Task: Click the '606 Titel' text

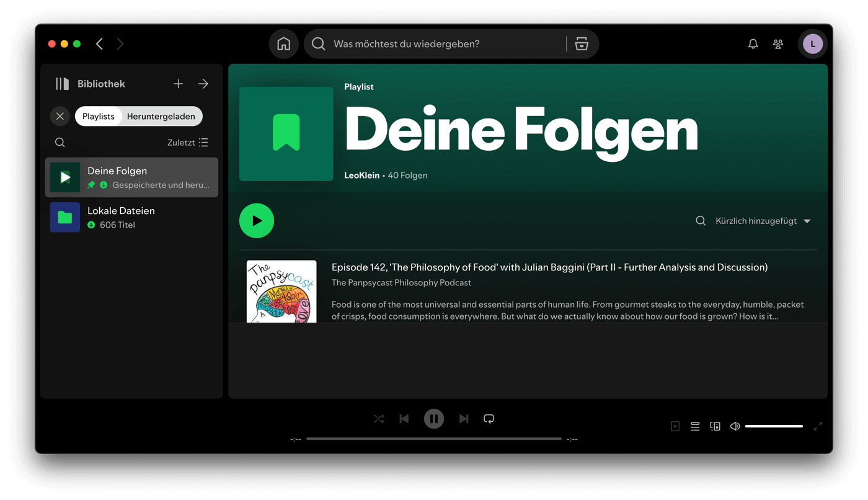Action: click(x=117, y=225)
